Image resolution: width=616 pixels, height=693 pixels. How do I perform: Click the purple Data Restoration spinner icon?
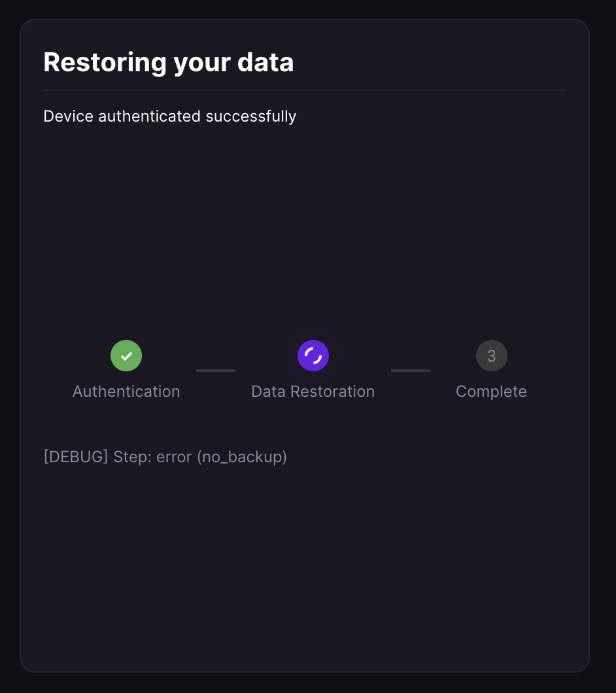(x=313, y=356)
